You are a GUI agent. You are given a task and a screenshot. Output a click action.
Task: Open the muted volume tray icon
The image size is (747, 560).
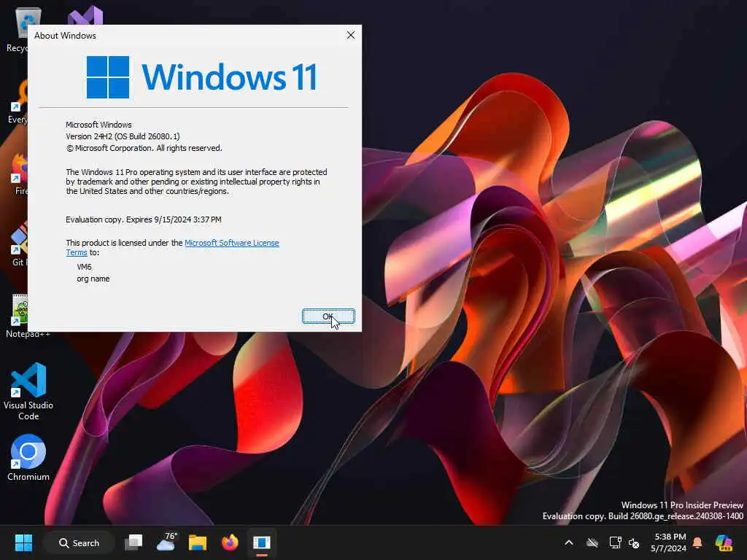point(634,542)
